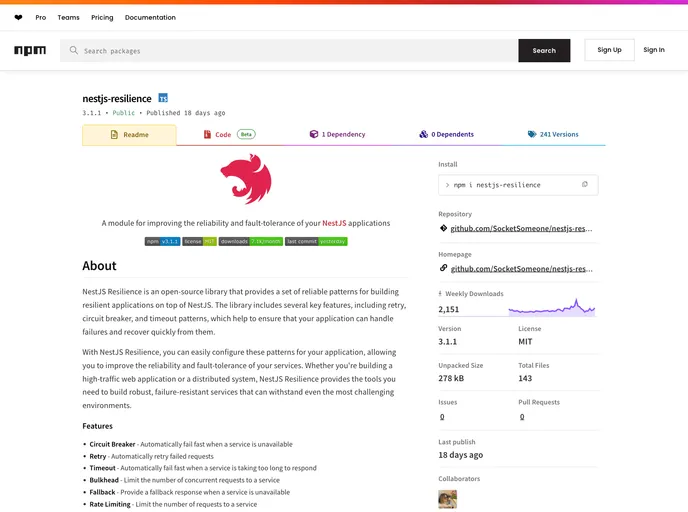Click the Retry feature item
The image size is (688, 512).
coord(151,456)
